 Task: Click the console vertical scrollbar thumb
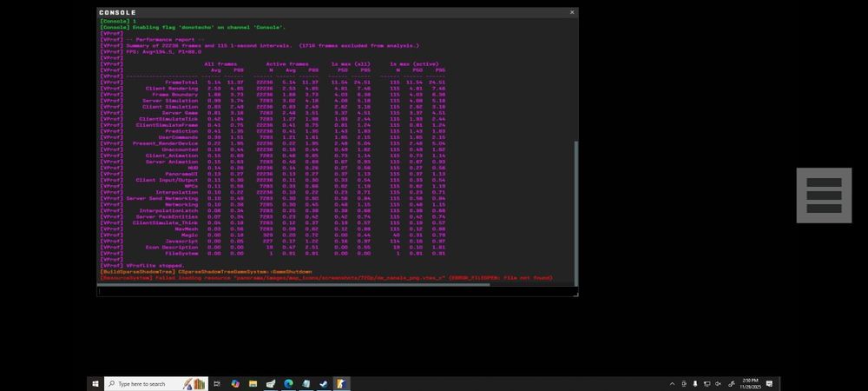click(x=575, y=212)
